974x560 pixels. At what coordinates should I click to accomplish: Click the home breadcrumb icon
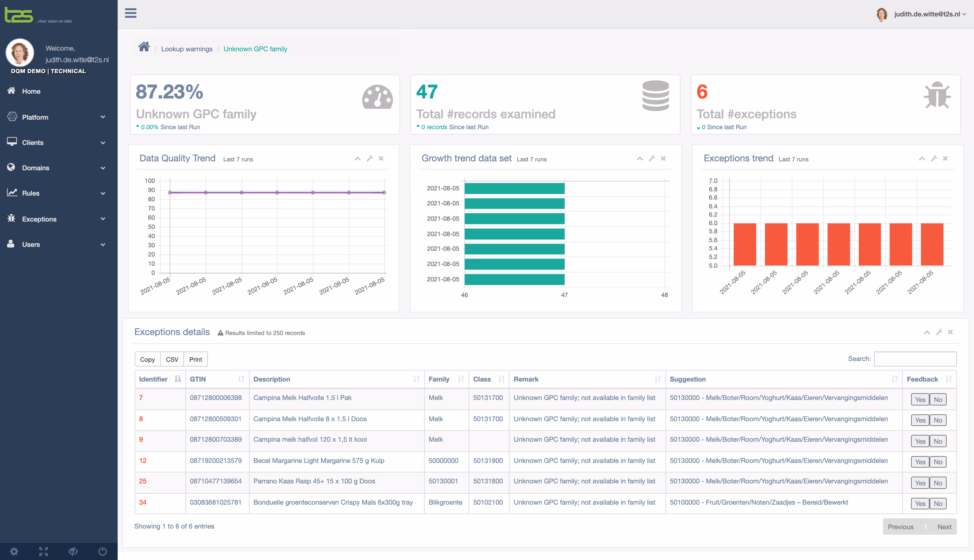(x=144, y=47)
